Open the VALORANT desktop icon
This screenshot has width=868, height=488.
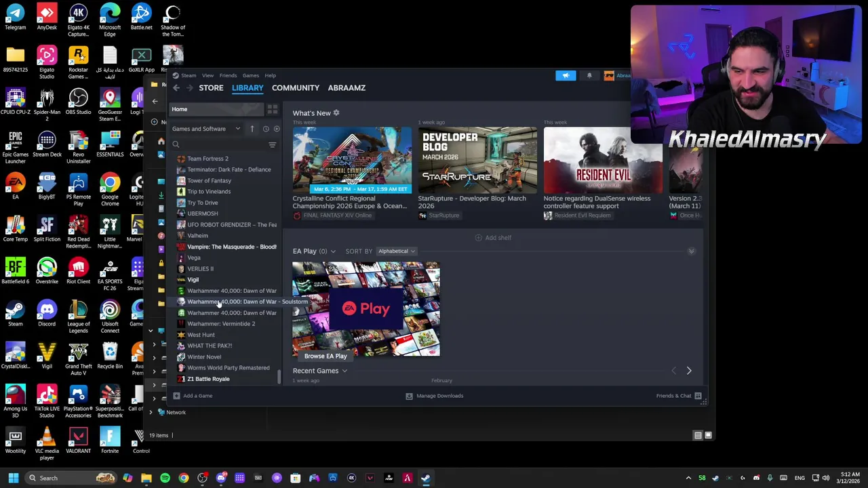click(78, 441)
